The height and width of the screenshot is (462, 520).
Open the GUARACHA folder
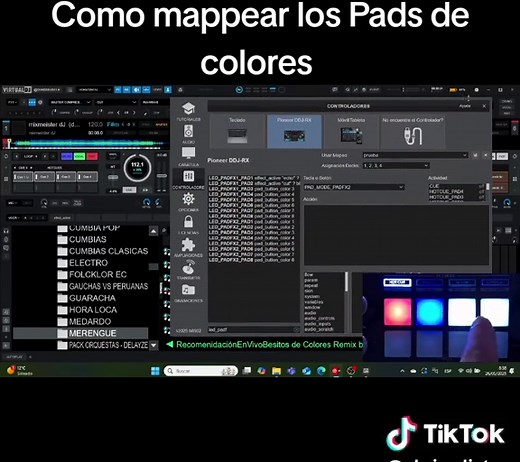pyautogui.click(x=86, y=298)
